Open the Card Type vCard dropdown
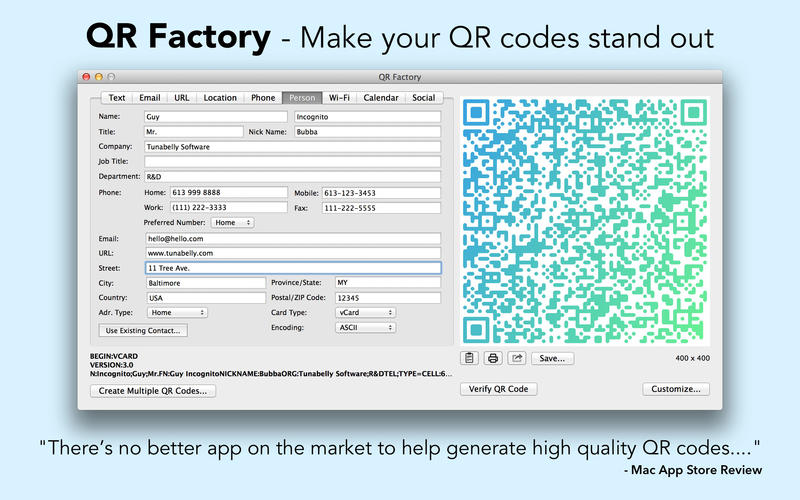 coord(365,312)
